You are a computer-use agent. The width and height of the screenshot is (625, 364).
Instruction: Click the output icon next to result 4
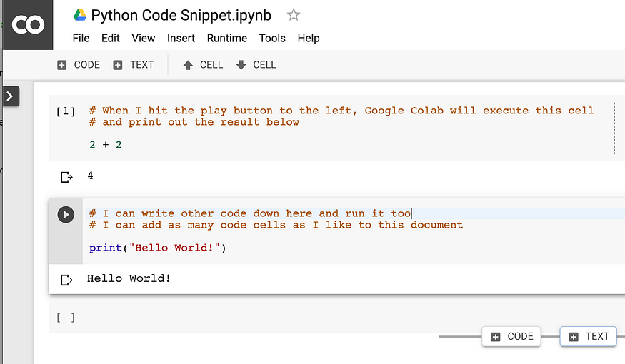66,177
